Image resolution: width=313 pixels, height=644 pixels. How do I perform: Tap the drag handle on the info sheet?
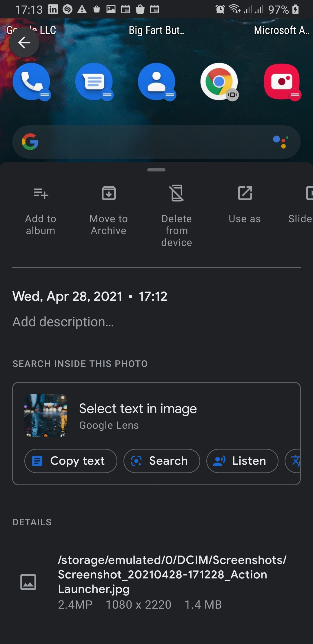point(156,170)
